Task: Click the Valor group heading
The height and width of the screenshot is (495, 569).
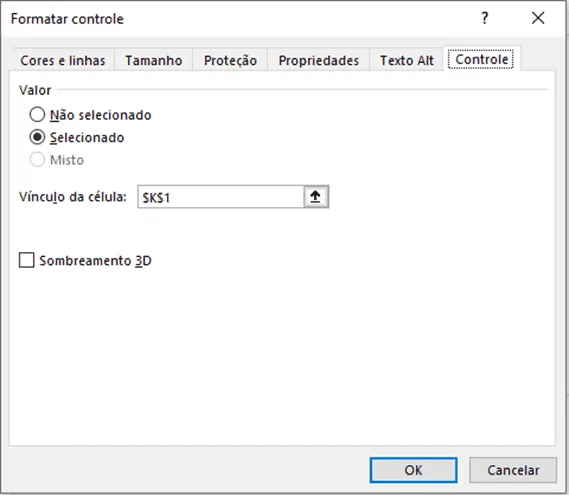Action: 35,90
